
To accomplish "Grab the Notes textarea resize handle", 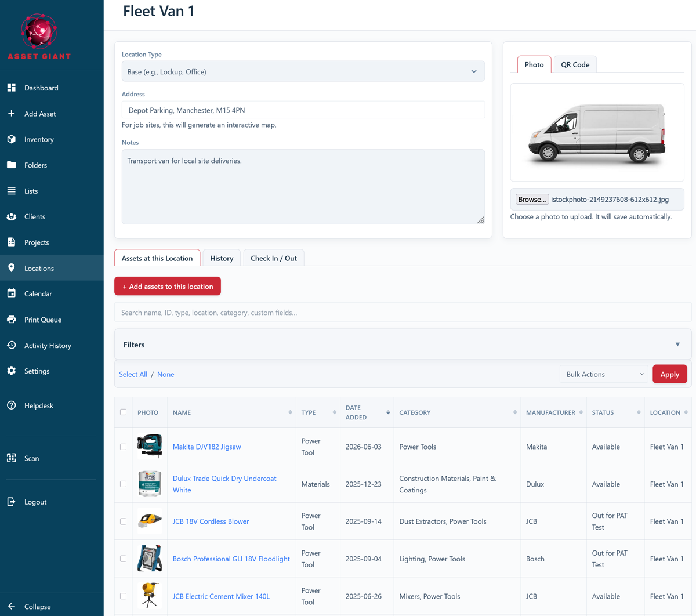I will click(481, 220).
